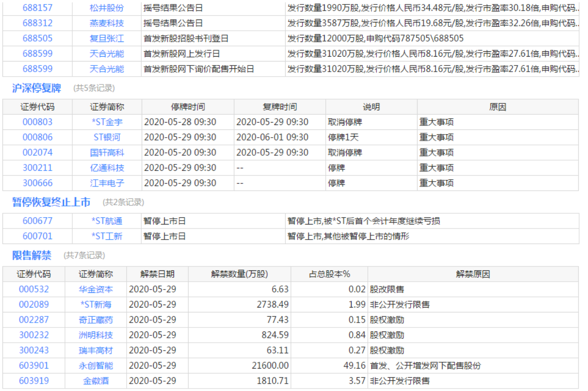Select 非公开发行限售 cell in 金徽酒 row
588x391 pixels.
pyautogui.click(x=473, y=380)
